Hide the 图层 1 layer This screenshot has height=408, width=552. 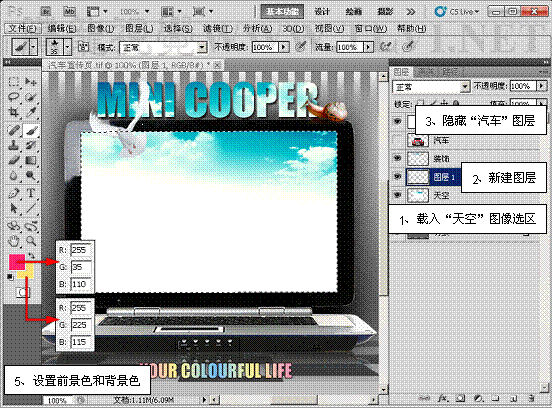[x=397, y=177]
